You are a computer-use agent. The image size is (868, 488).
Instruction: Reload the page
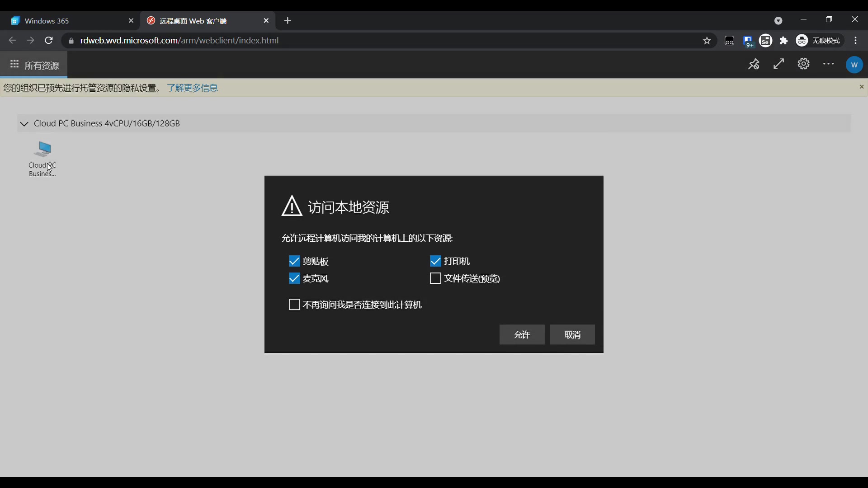click(x=49, y=41)
